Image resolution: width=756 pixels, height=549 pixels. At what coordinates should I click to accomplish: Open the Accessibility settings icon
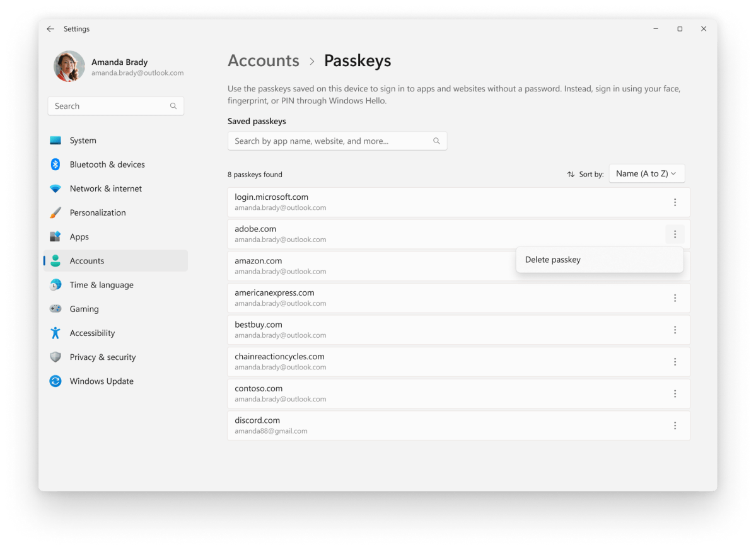click(56, 333)
